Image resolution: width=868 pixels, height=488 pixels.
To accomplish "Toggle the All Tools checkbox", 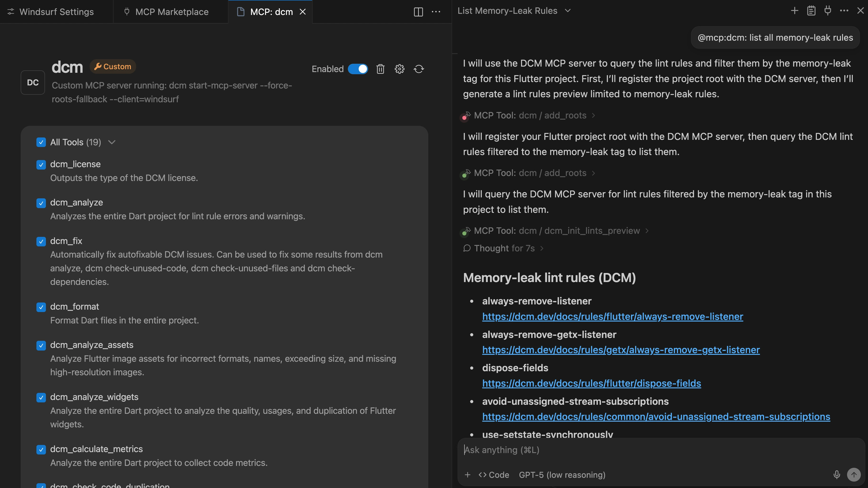I will tap(41, 142).
